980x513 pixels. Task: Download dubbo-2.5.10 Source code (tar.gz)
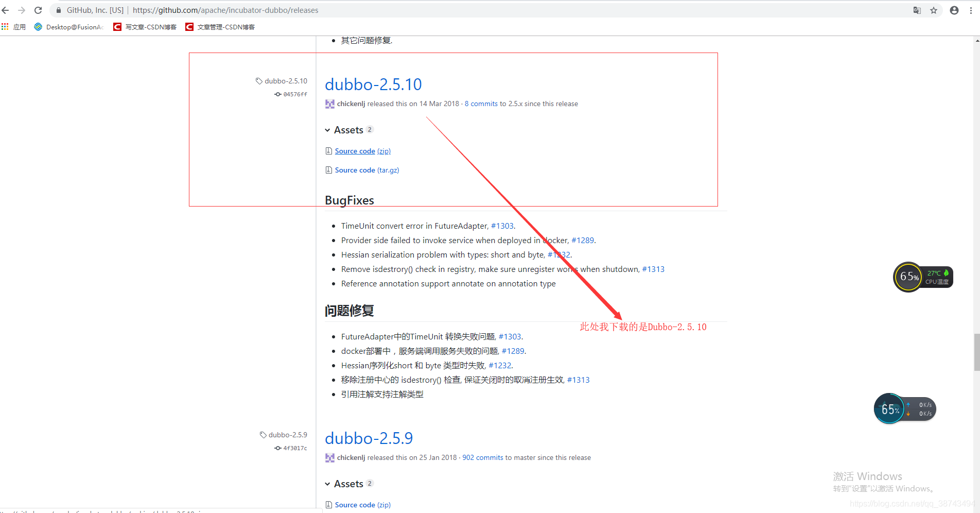click(367, 170)
